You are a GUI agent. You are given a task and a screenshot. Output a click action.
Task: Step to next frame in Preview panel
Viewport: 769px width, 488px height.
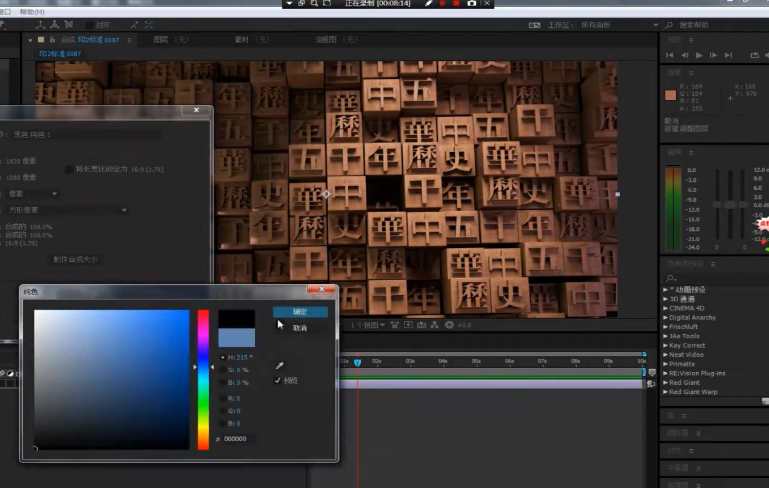point(713,55)
